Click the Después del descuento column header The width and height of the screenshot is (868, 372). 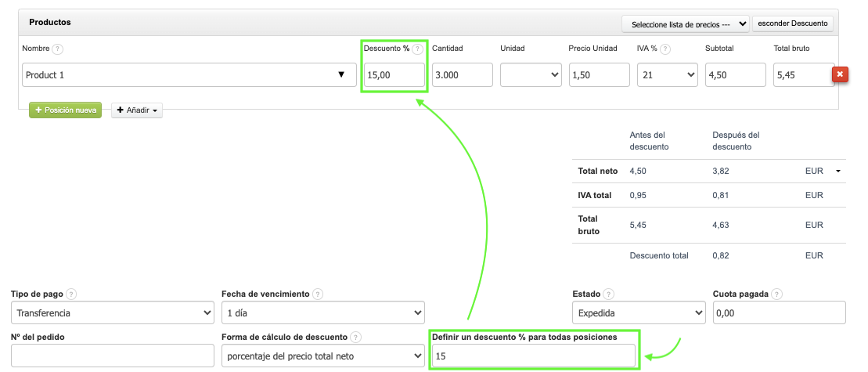pos(736,141)
